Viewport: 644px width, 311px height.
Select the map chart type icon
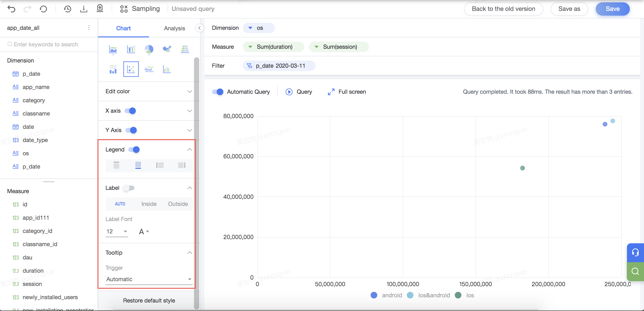coord(167,49)
